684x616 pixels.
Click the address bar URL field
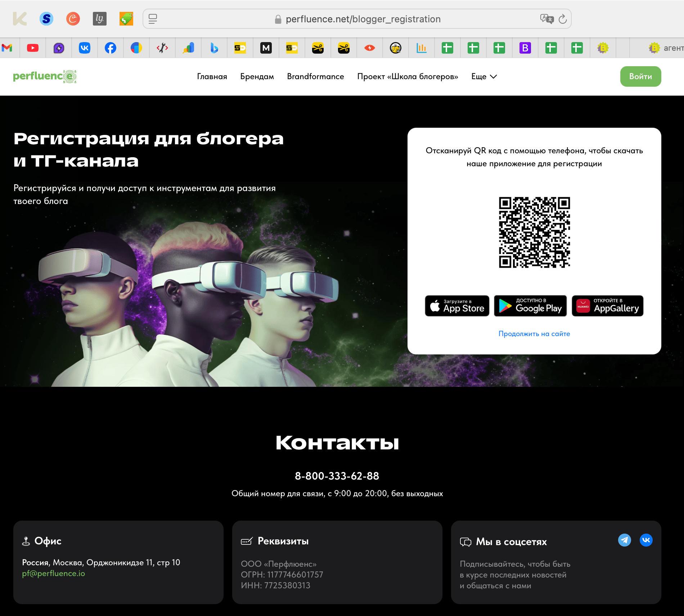pos(363,19)
